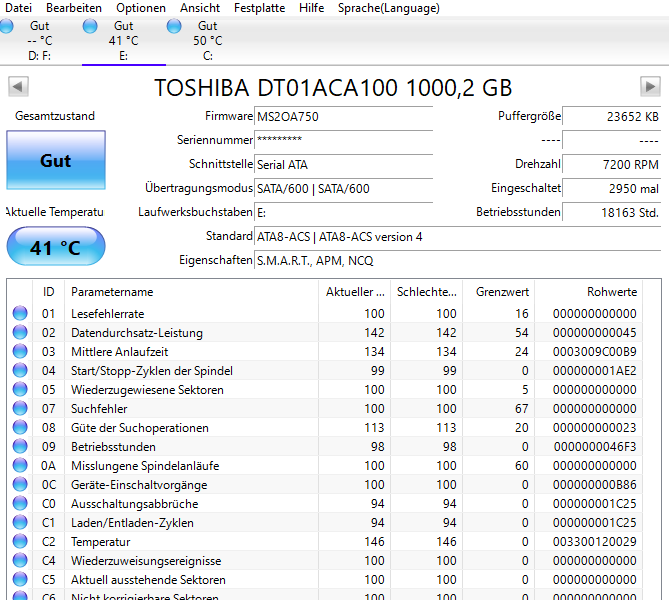
Task: Click status circle for ID 09 Betriebsstunden row
Action: pyautogui.click(x=20, y=446)
